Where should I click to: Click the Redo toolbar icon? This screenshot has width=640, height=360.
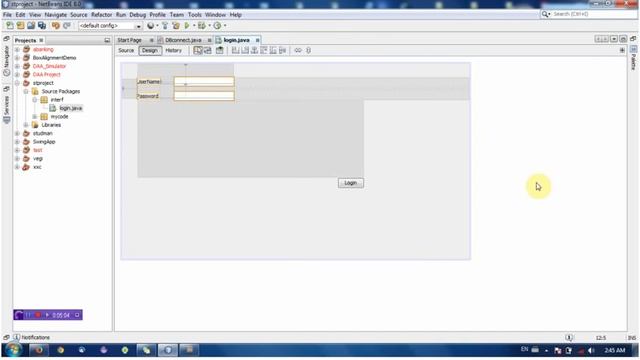click(67, 25)
